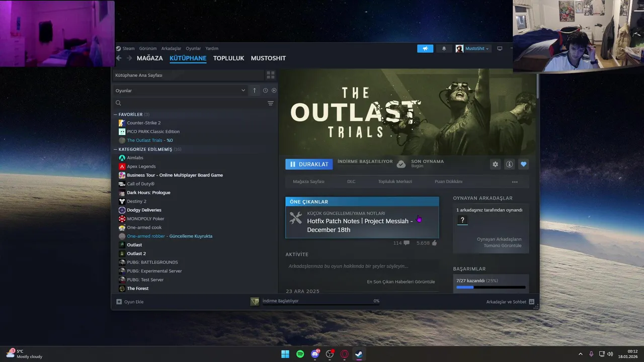Click the unknown friend question-mark avatar
Image resolution: width=644 pixels, height=362 pixels.
pyautogui.click(x=462, y=220)
